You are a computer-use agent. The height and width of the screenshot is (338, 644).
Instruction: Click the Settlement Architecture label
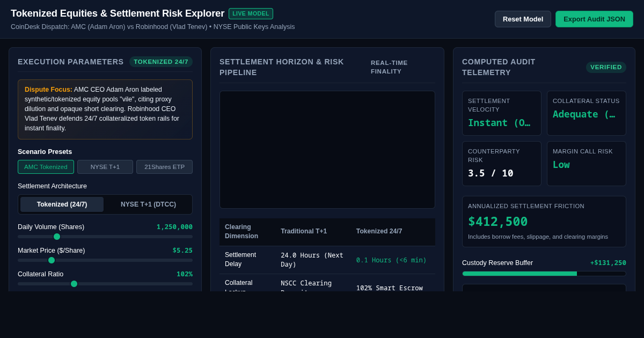coord(52,186)
